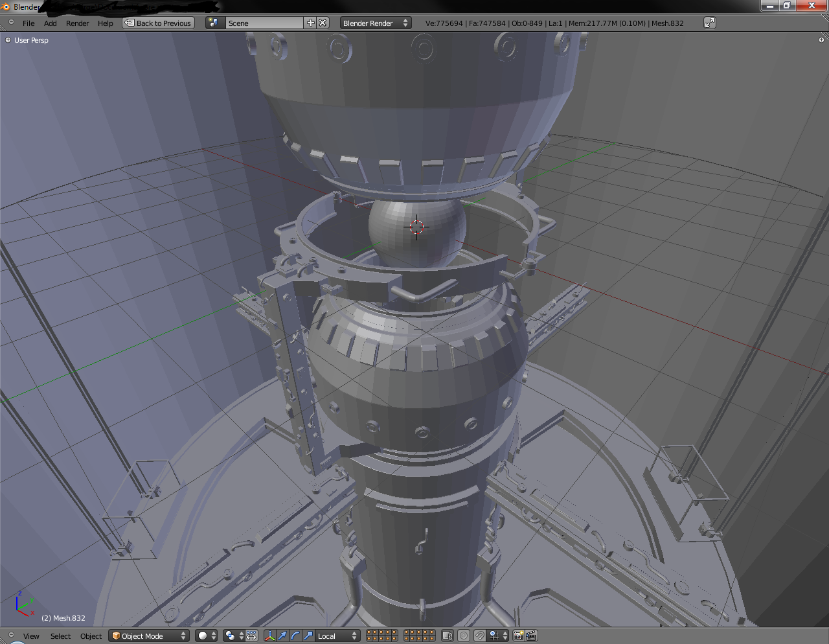Open the viewport shading sphere dropdown

(x=207, y=636)
